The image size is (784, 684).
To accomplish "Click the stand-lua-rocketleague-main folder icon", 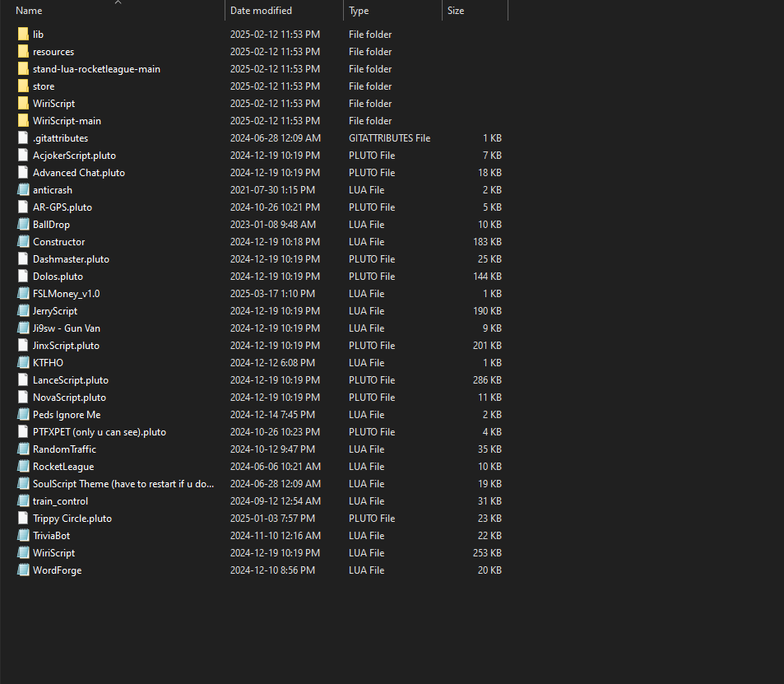I will (23, 68).
